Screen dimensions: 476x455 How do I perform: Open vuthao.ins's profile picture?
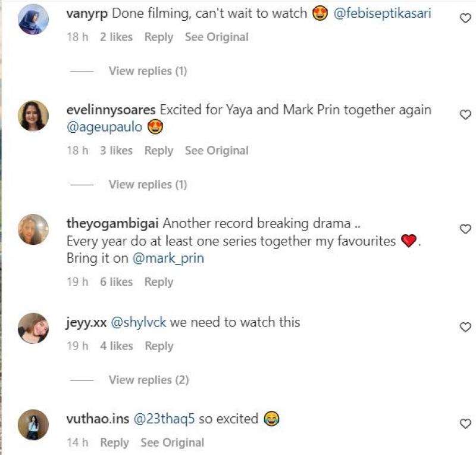click(33, 425)
